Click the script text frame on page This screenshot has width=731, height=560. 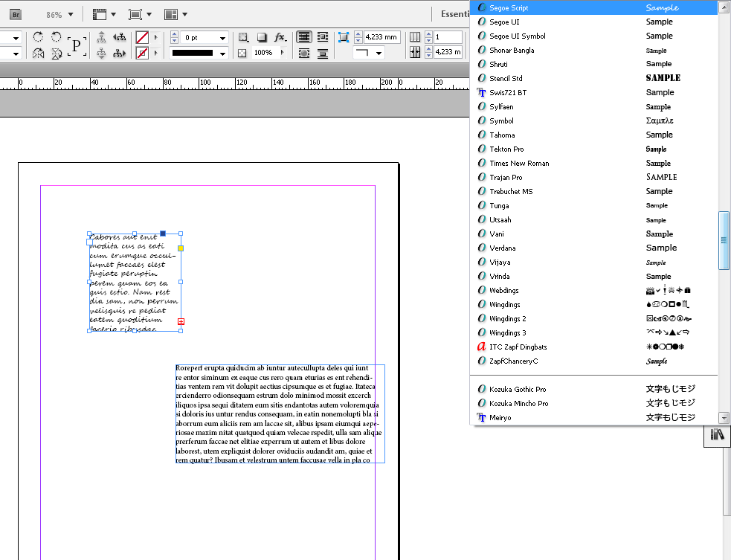[x=135, y=283]
